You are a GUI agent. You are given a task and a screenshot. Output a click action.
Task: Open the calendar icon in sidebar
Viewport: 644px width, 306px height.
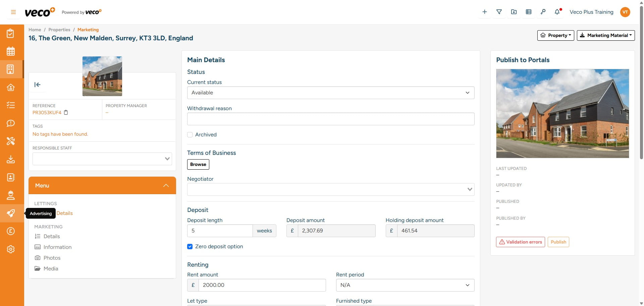click(x=11, y=51)
